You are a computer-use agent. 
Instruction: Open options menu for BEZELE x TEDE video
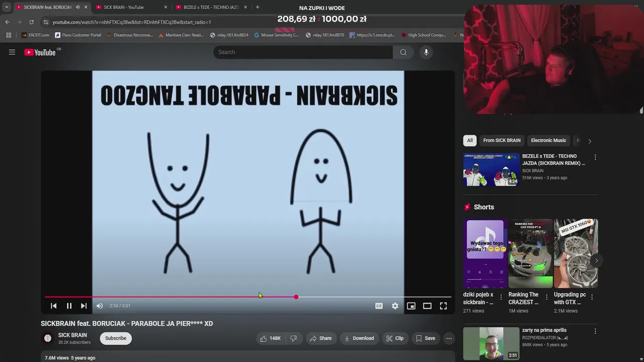tap(595, 157)
